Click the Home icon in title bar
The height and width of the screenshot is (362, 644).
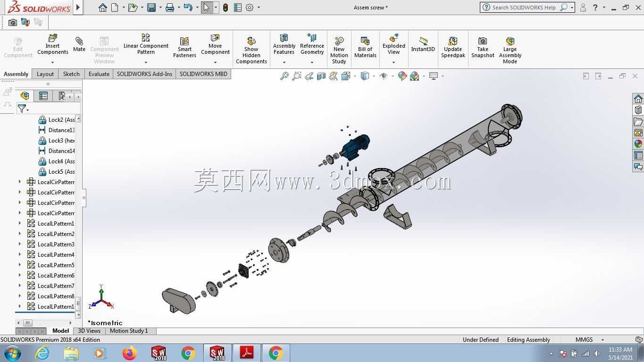point(102,8)
